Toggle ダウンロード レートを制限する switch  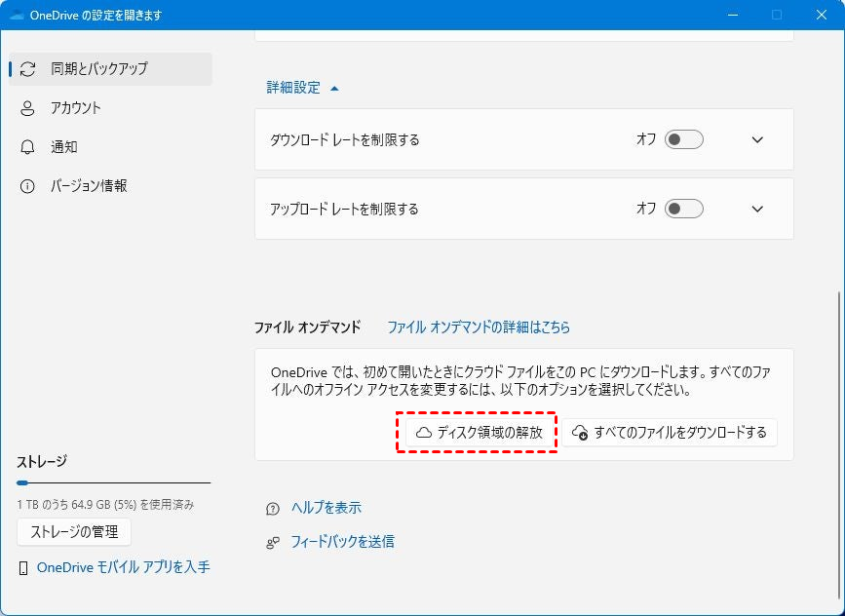683,139
